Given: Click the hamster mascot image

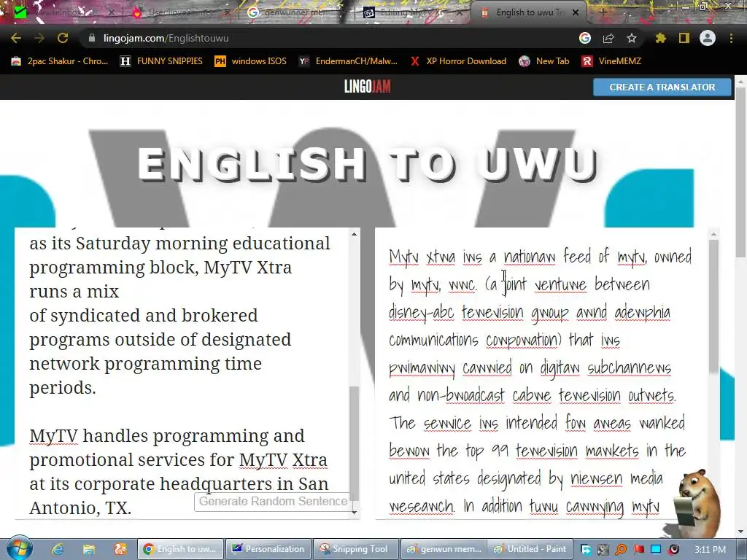Looking at the screenshot, I should 697,502.
